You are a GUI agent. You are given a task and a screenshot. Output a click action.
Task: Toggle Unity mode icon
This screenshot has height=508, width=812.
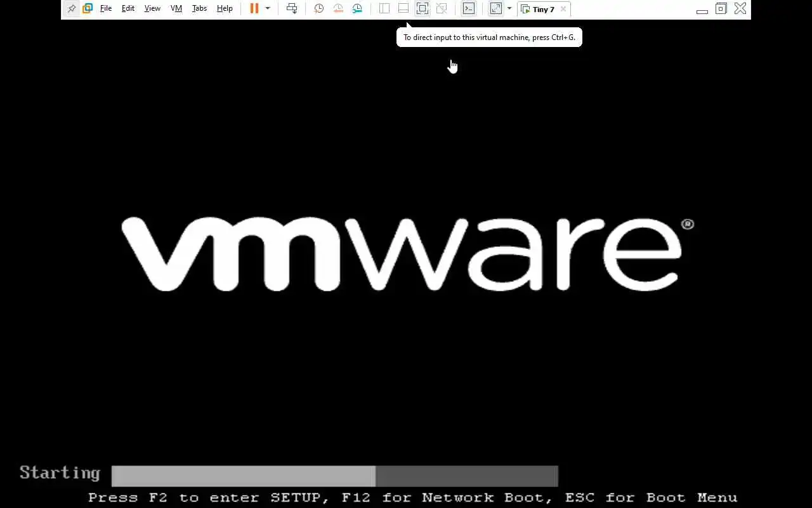click(442, 9)
